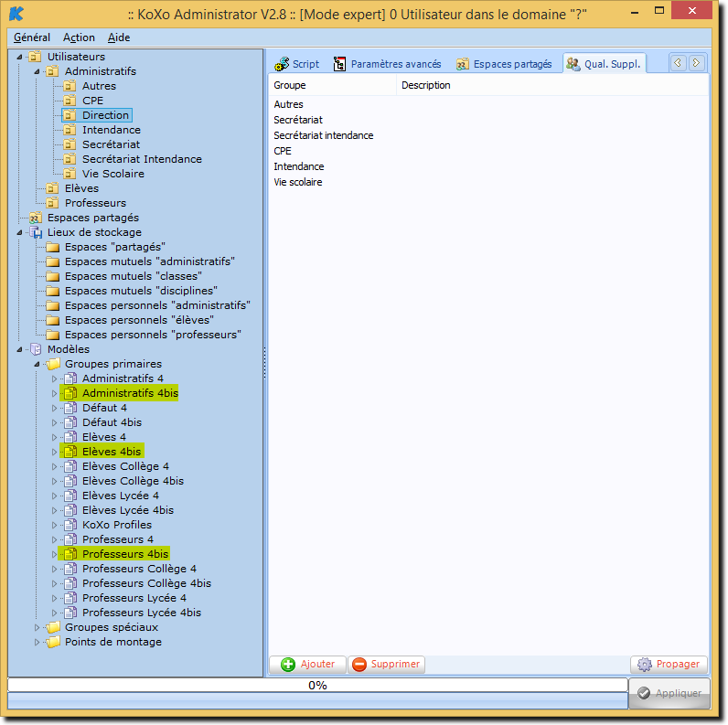Switch to the Espaces partagés tab
728x725 pixels.
504,64
